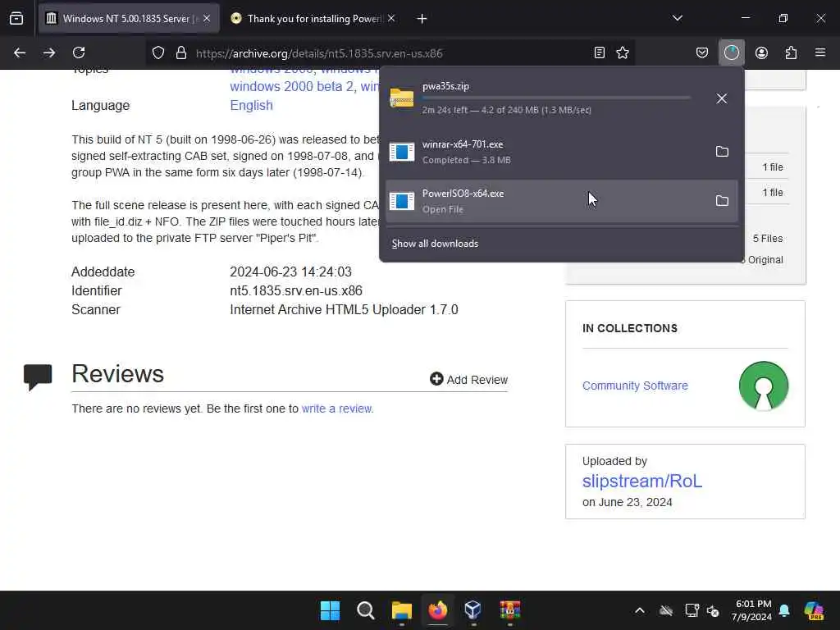Go back to the previous page
The image size is (840, 630).
(20, 52)
